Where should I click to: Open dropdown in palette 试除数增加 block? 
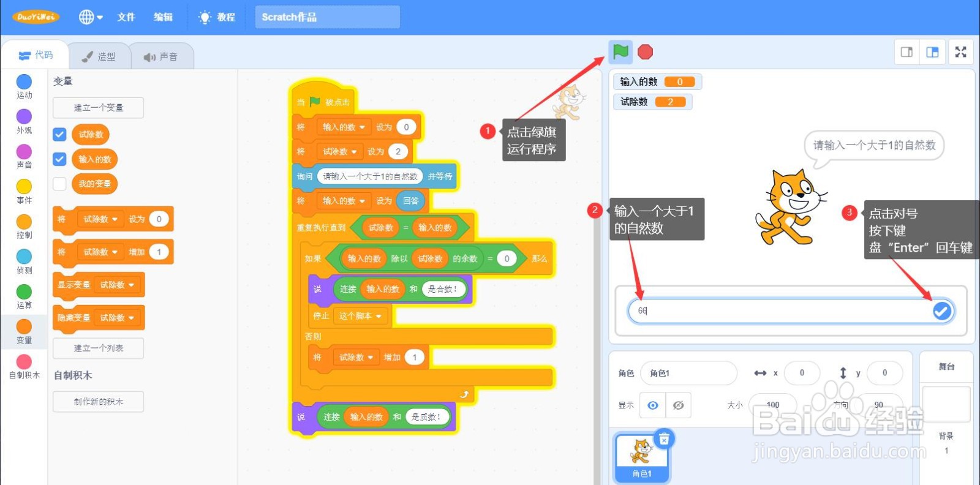[100, 252]
